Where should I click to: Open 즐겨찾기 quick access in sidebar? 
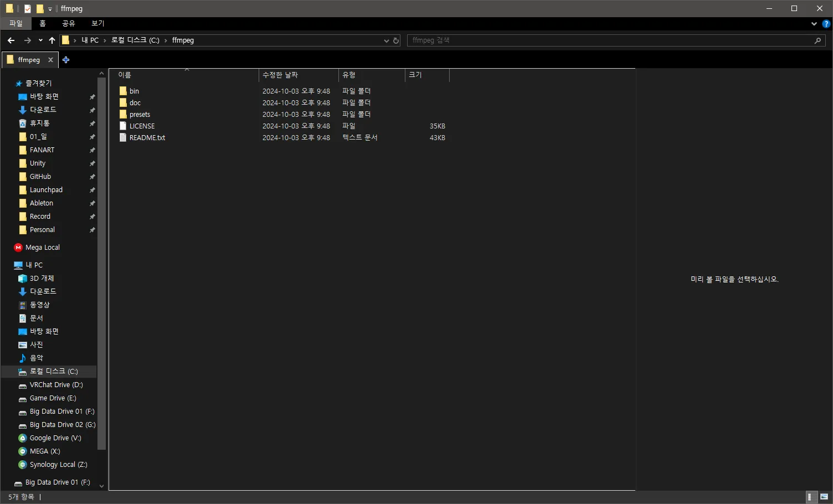click(x=38, y=83)
